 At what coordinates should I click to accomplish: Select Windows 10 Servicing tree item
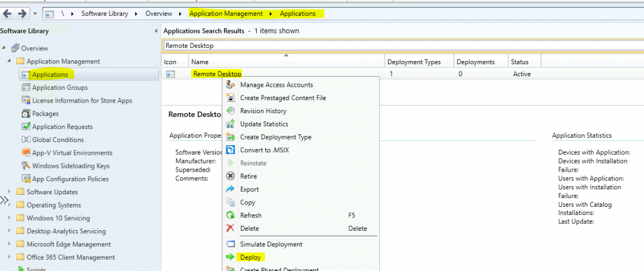(x=58, y=218)
